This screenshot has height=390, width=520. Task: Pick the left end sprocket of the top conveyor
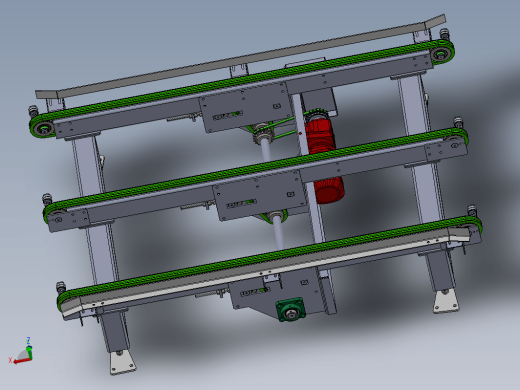click(x=43, y=128)
